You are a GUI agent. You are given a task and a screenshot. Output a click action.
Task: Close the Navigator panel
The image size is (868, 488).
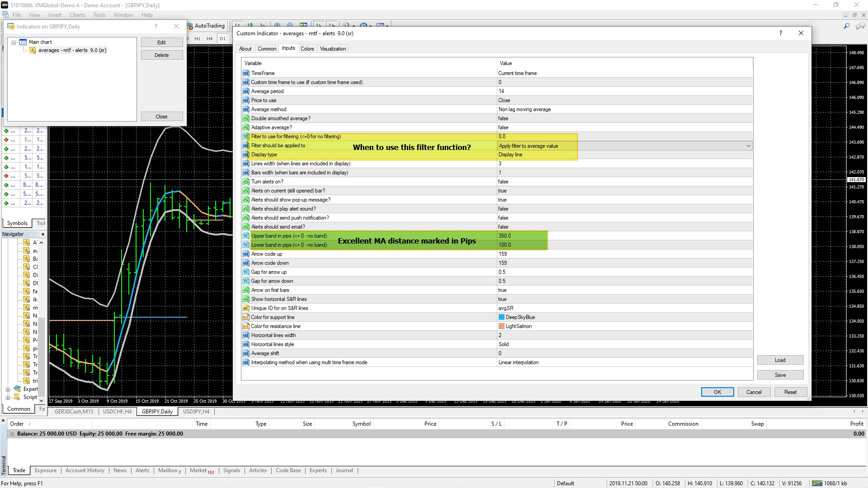click(43, 234)
